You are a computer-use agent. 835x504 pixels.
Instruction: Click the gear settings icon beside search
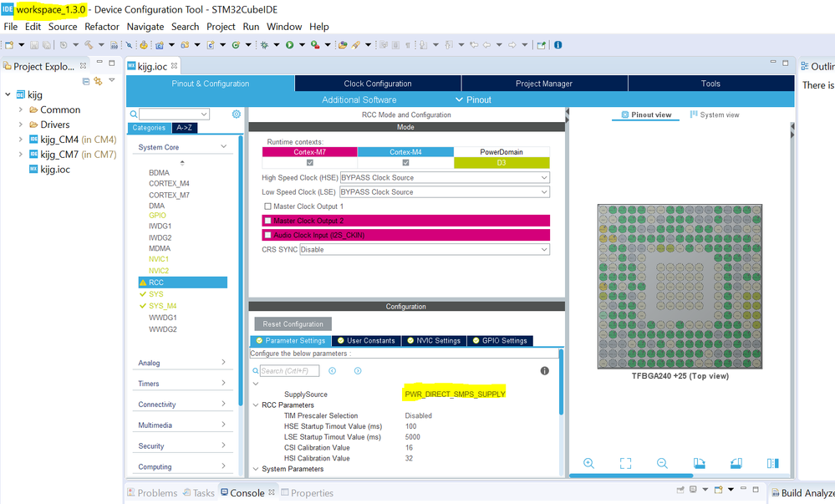coord(237,114)
